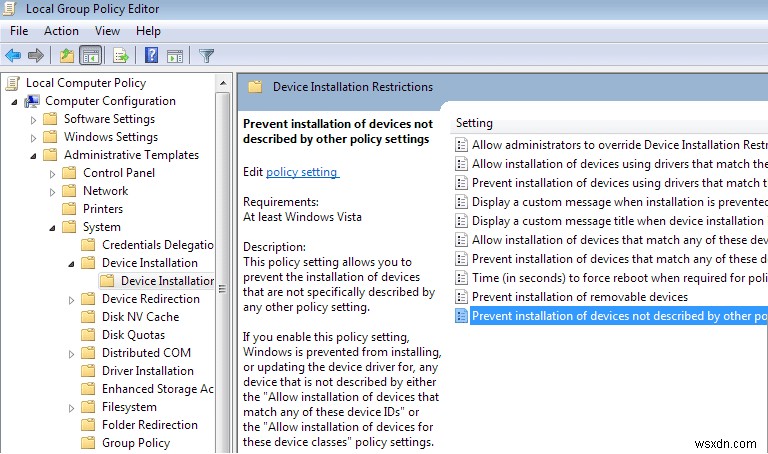Expand the Network node
The width and height of the screenshot is (768, 454).
[52, 191]
